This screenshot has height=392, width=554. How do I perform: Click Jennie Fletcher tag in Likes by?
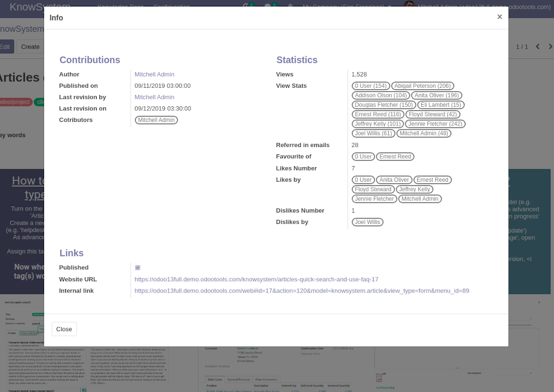(x=374, y=199)
